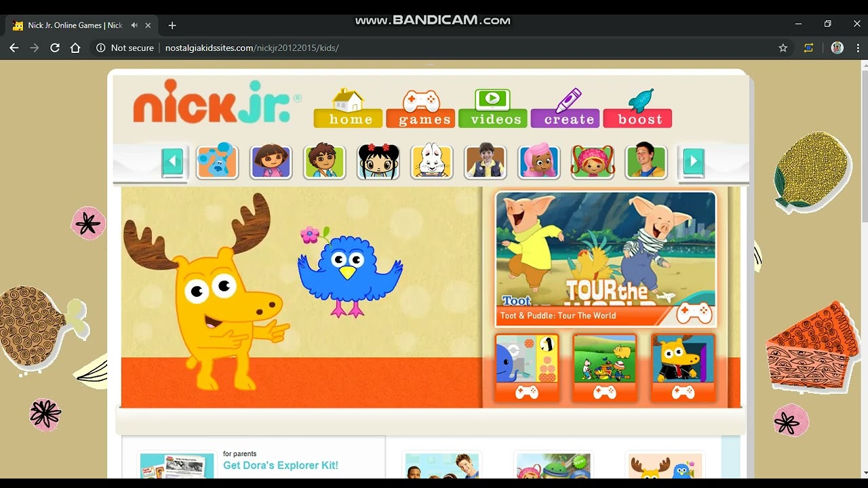The width and height of the screenshot is (868, 488).
Task: Open the boost nav with rocket icon
Action: [637, 108]
